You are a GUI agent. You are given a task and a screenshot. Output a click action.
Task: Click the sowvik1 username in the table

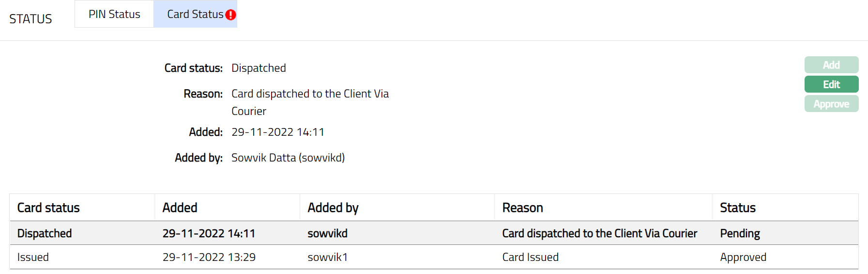[x=327, y=257]
